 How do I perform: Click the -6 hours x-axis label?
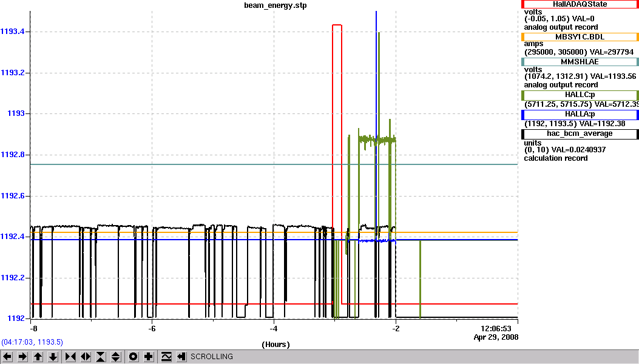152,329
